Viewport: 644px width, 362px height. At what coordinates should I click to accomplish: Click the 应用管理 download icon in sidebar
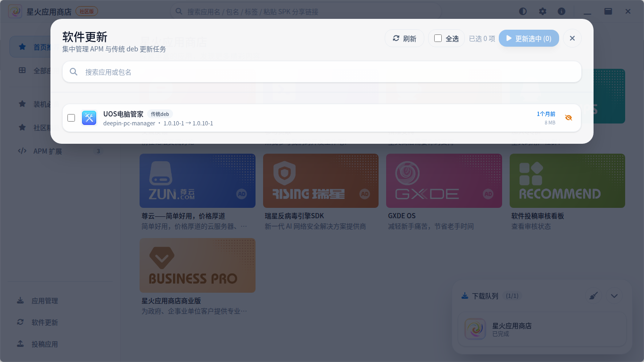click(x=20, y=301)
